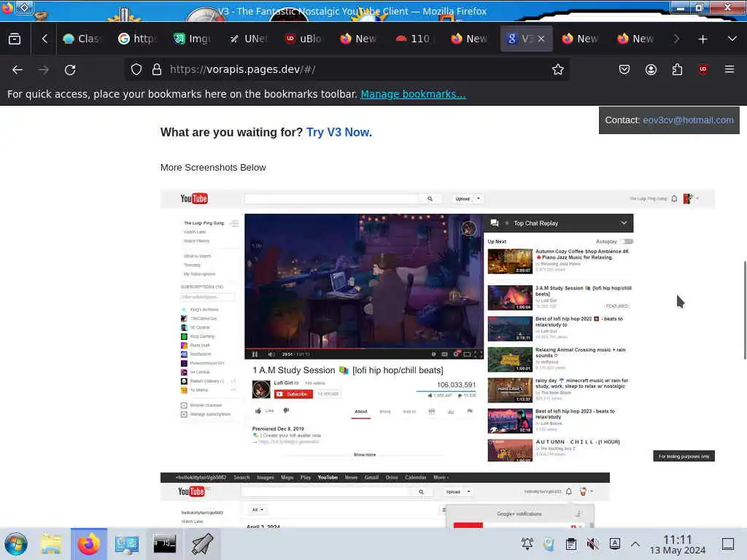Image resolution: width=747 pixels, height=560 pixels.
Task: Click the Relaxing Animal Crossing music thumbnail
Action: pyautogui.click(x=510, y=359)
